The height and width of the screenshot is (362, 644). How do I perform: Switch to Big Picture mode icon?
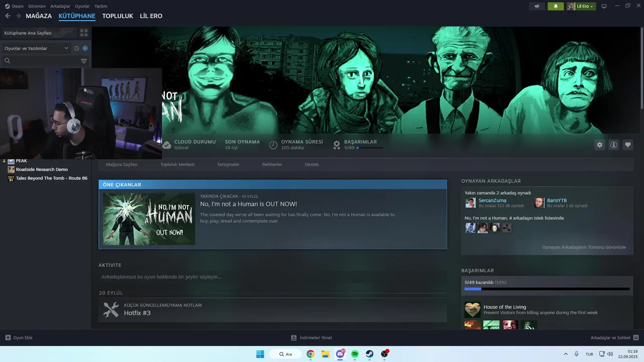pyautogui.click(x=604, y=6)
